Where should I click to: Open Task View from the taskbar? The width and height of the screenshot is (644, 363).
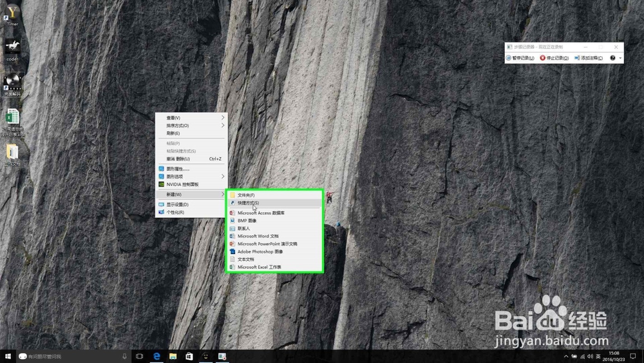140,357
